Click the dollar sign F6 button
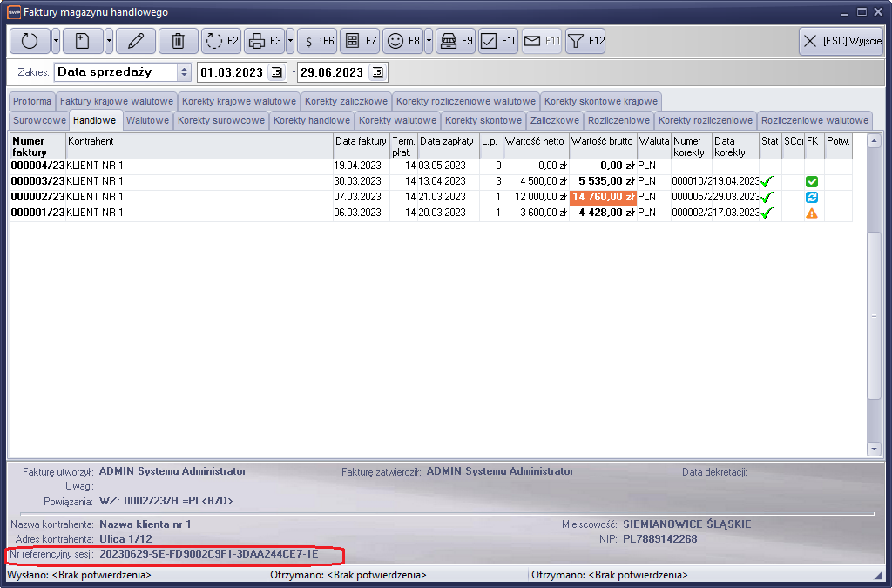 [x=317, y=41]
